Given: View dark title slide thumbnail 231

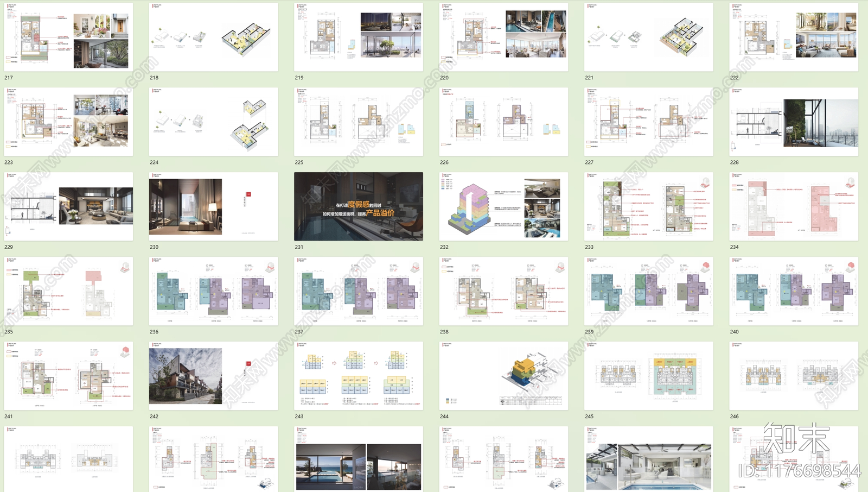Looking at the screenshot, I should 359,206.
